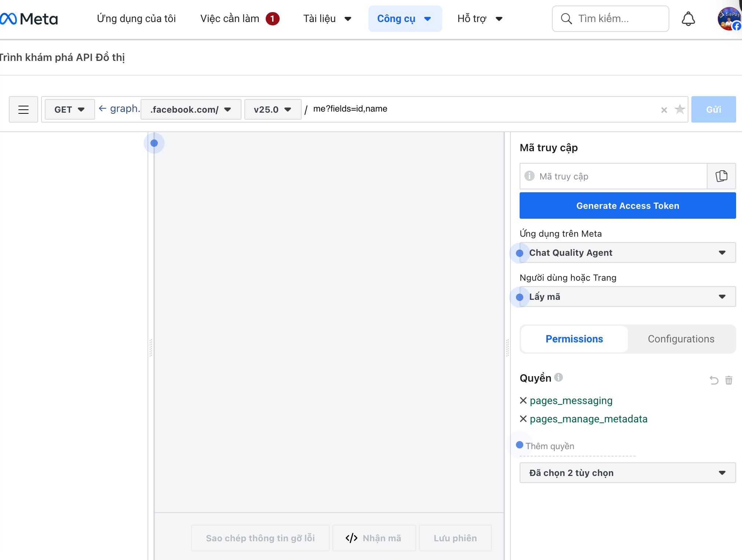Clear the query using the X icon

(664, 110)
